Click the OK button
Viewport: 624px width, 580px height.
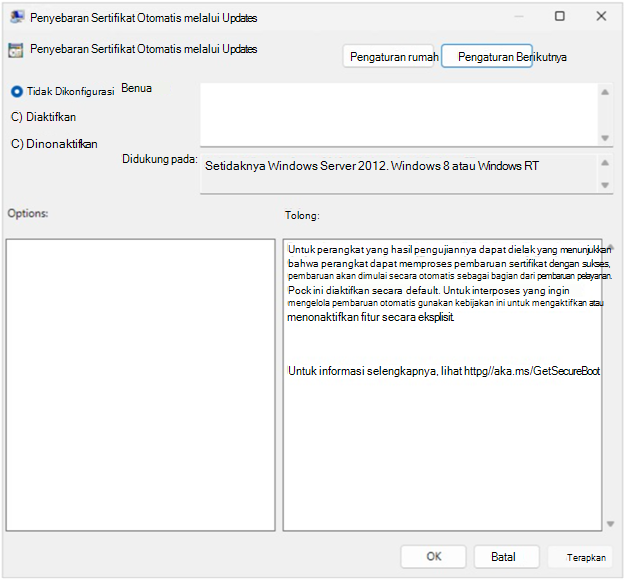(x=433, y=556)
